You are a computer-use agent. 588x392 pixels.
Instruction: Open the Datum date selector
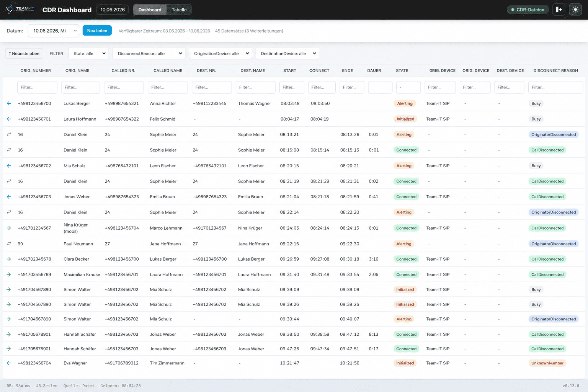point(54,31)
